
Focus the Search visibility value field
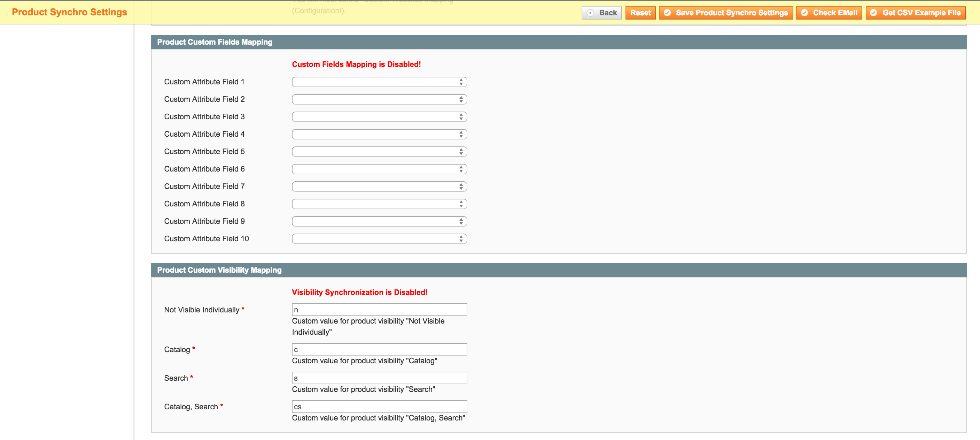click(x=379, y=378)
